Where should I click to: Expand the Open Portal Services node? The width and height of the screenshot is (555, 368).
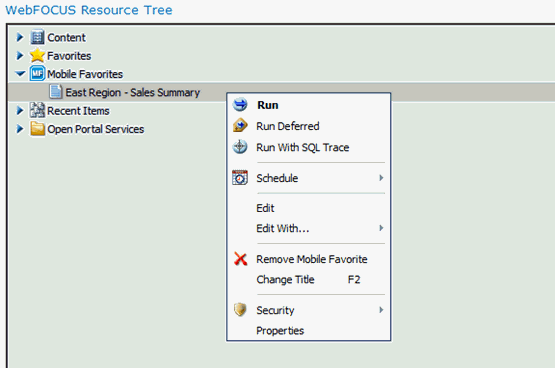20,129
